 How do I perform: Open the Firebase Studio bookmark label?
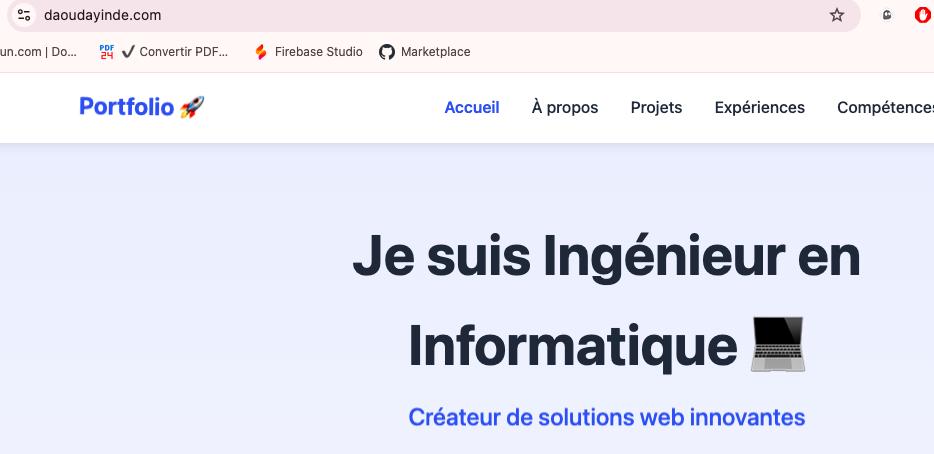click(x=319, y=52)
